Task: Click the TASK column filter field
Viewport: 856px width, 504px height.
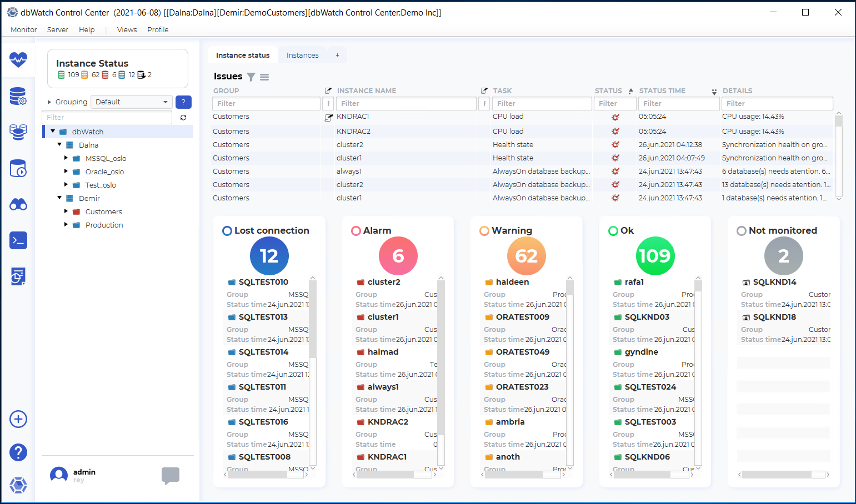Action: (542, 104)
